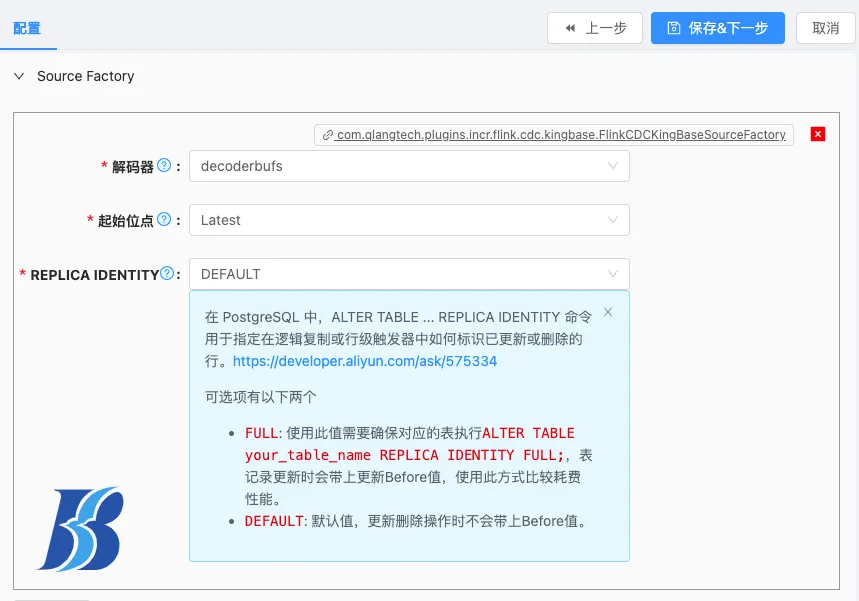The image size is (859, 601).
Task: Click the Source Factory heading text
Action: tap(85, 76)
